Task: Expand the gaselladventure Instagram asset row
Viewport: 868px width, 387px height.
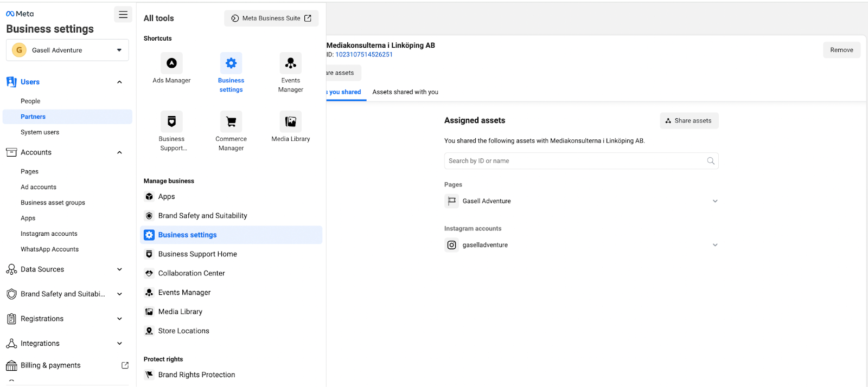Action: point(715,245)
